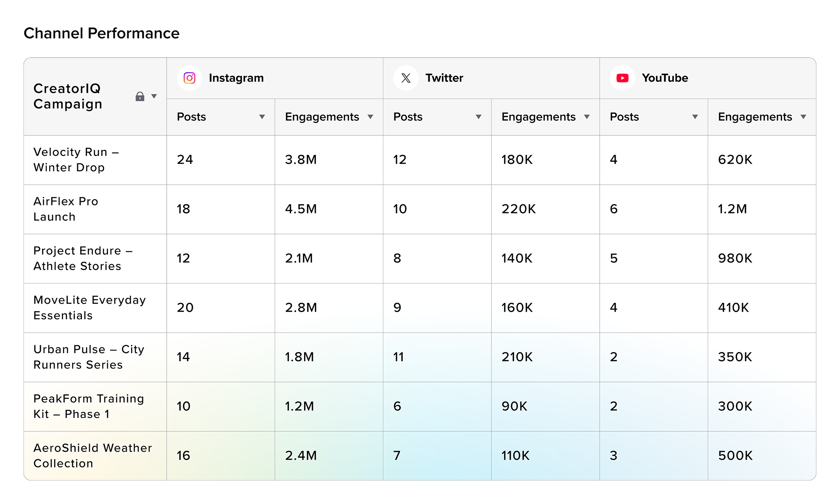Open the YouTube Posts sort dropdown
The image size is (840, 504).
(x=695, y=117)
